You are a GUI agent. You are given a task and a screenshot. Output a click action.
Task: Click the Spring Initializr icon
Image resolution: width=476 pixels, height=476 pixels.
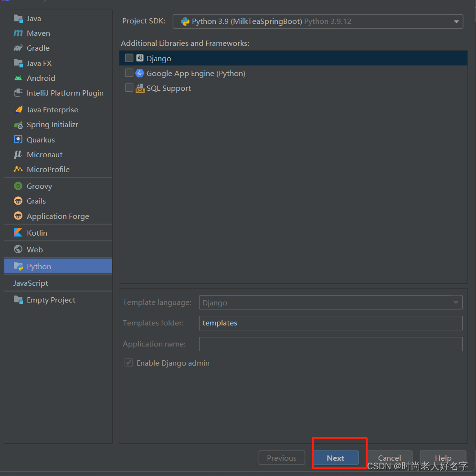click(18, 125)
